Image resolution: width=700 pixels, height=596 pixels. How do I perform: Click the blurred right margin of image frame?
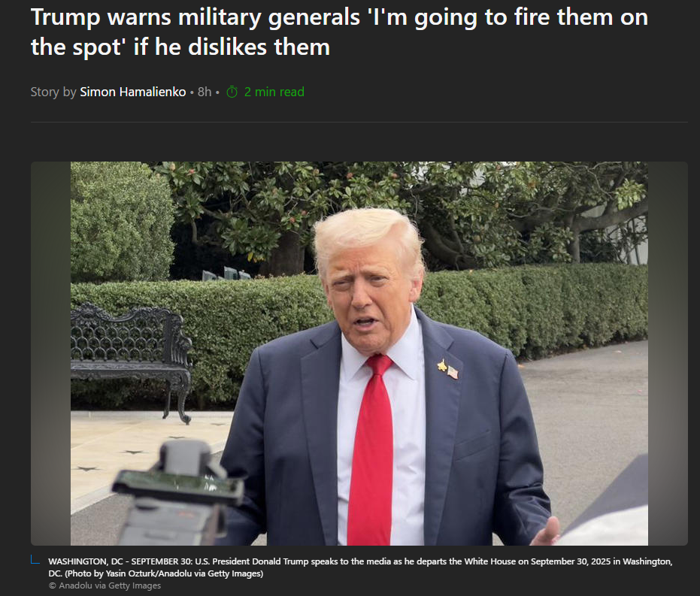point(668,353)
